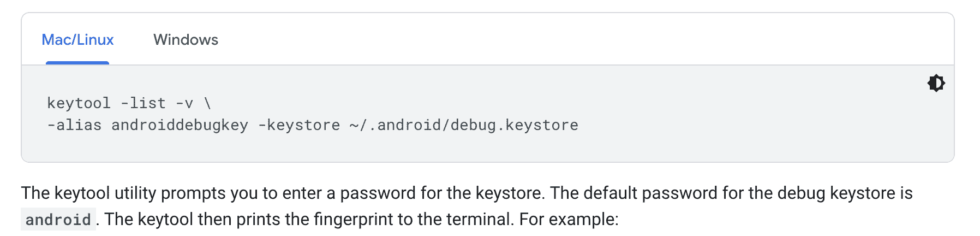Click the text 'For example:'
The image size is (980, 236).
coord(569,220)
